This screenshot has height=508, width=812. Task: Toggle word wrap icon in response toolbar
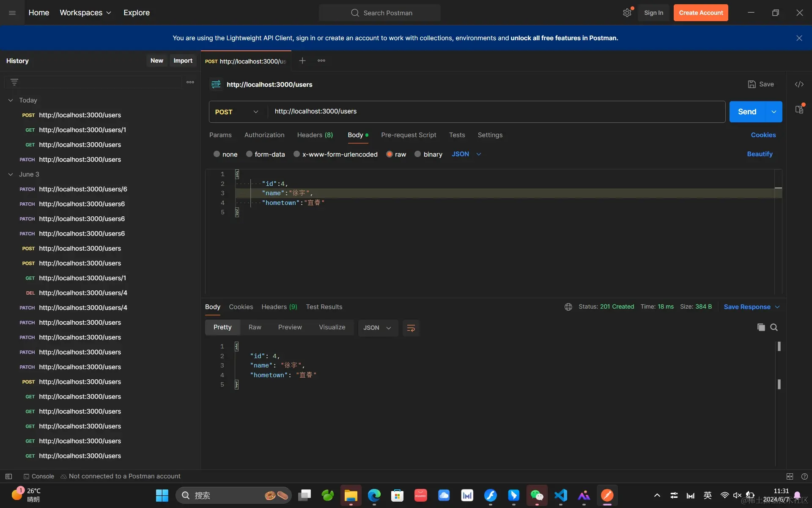[411, 328]
